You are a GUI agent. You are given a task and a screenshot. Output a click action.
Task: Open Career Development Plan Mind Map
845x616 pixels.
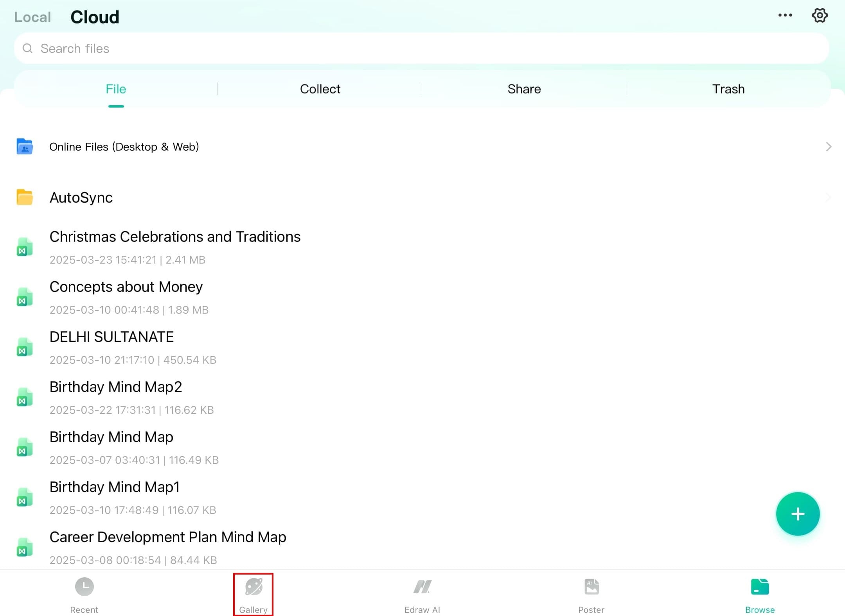[168, 537]
